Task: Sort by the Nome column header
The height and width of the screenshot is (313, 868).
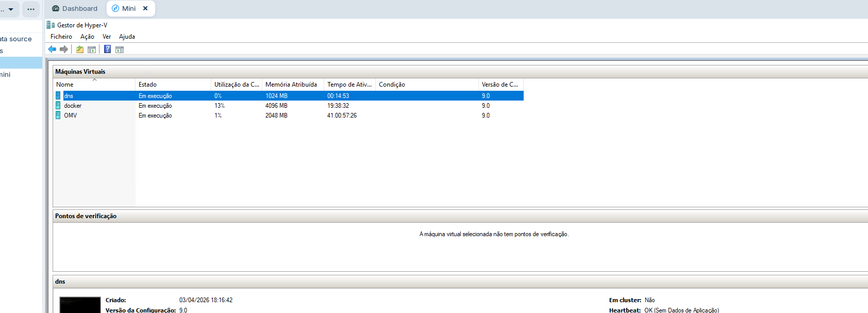Action: [x=94, y=85]
